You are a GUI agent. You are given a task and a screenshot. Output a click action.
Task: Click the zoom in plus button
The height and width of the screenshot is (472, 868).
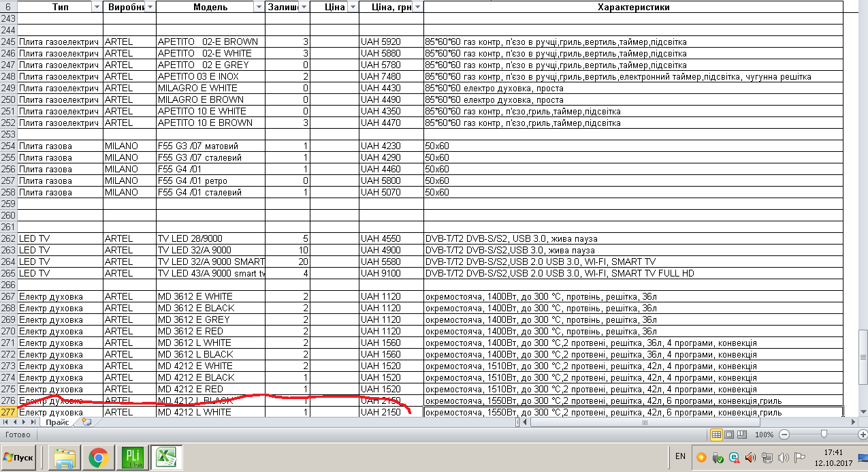point(863,435)
